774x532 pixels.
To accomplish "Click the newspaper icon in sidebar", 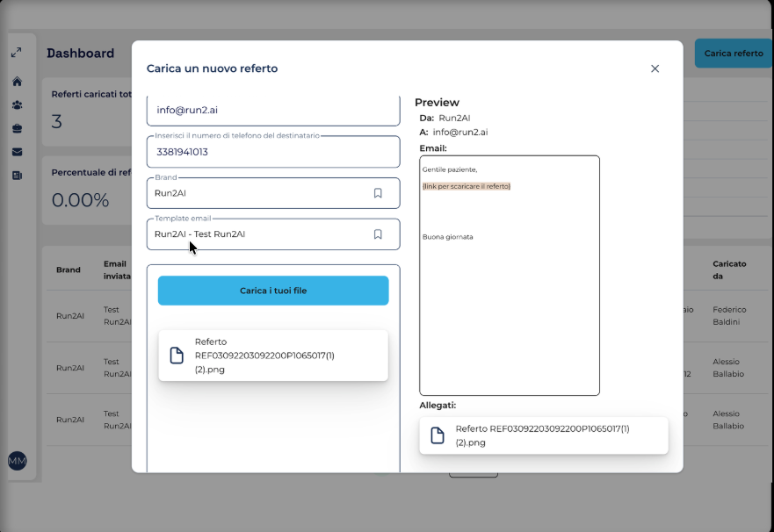I will [x=17, y=176].
